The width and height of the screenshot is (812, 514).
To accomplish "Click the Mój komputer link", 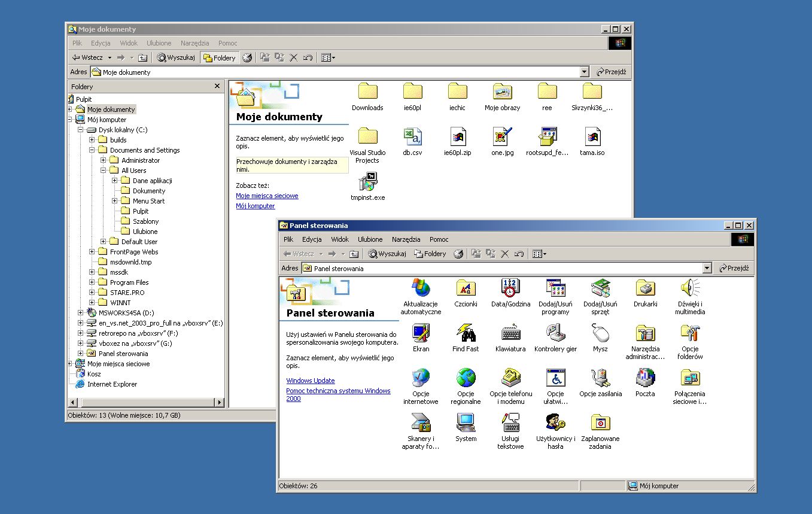I will tap(256, 206).
